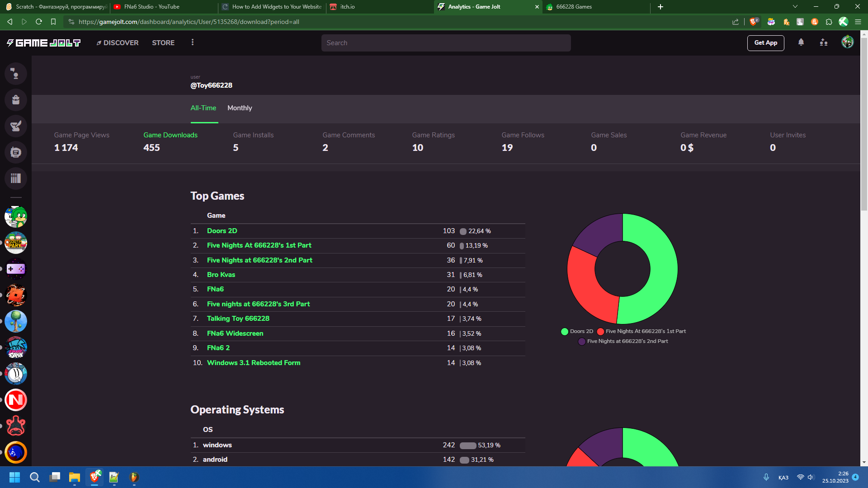Switch to the itch.io browser tab
Screen dimensions: 868x488
pos(380,7)
